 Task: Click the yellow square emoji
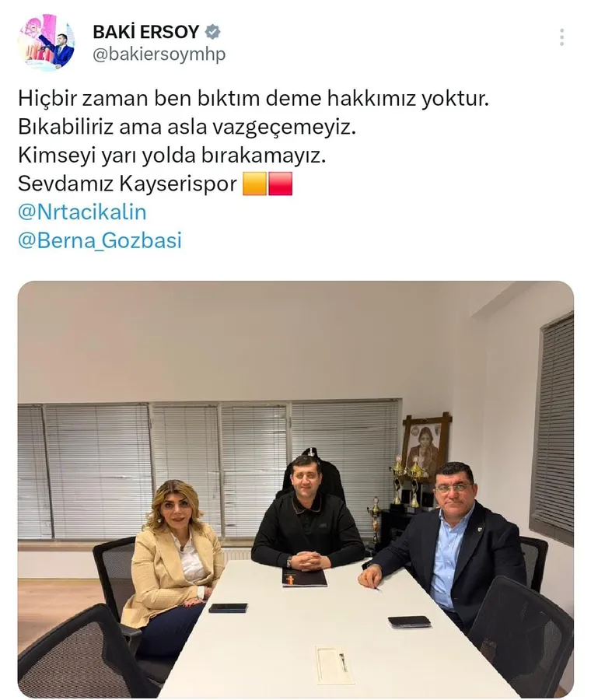tap(255, 184)
